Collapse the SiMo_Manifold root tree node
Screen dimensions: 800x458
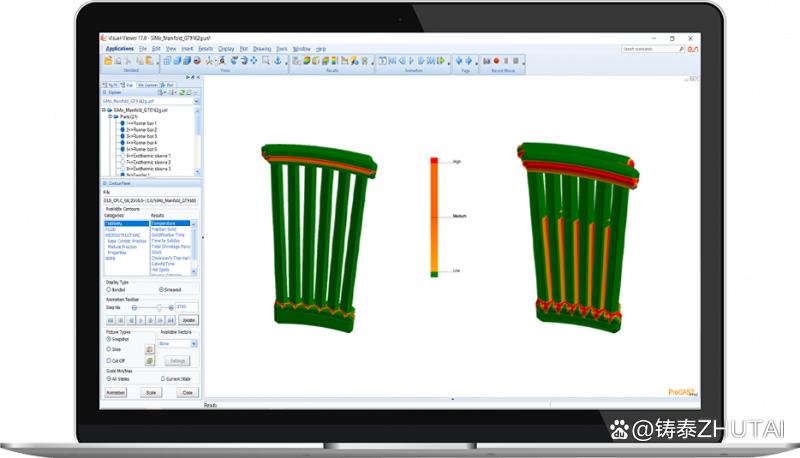(104, 110)
